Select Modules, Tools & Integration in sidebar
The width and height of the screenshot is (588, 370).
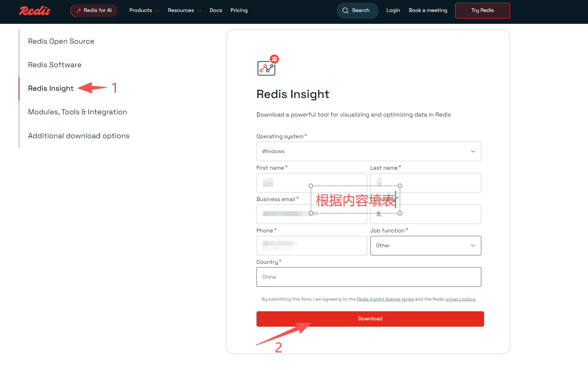tap(78, 112)
